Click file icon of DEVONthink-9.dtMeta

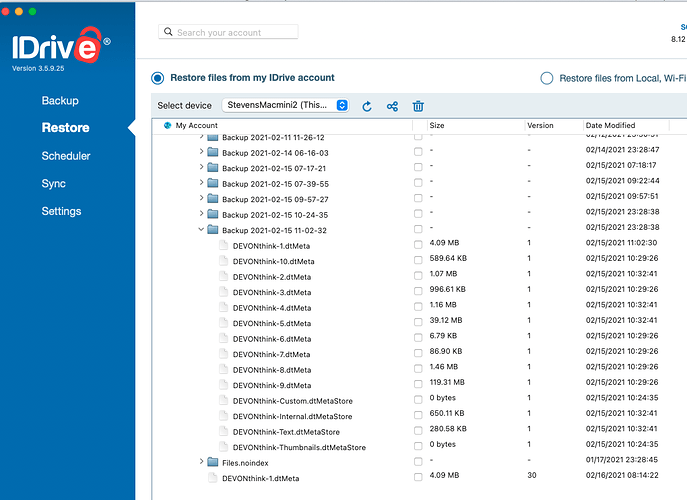(223, 385)
